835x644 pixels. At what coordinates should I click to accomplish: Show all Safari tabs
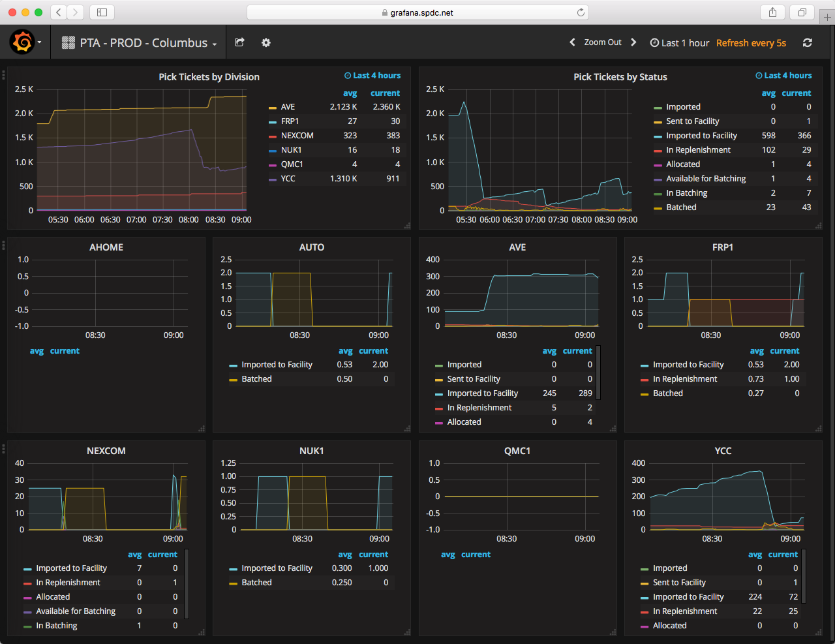[802, 12]
